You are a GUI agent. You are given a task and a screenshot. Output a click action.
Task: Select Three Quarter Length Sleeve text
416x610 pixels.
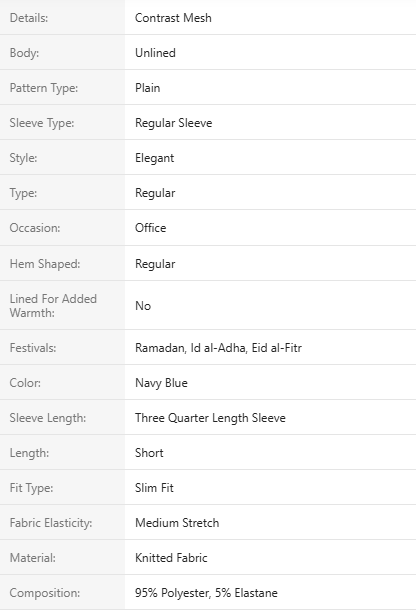point(210,418)
